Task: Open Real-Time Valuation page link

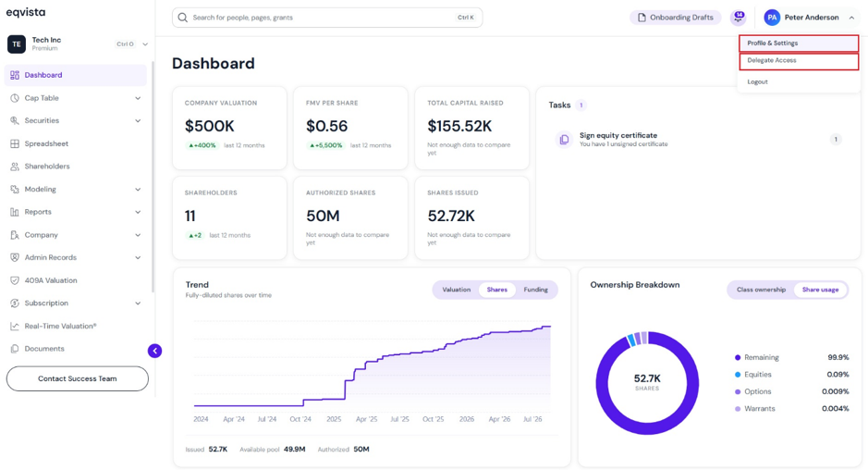Action: click(60, 326)
